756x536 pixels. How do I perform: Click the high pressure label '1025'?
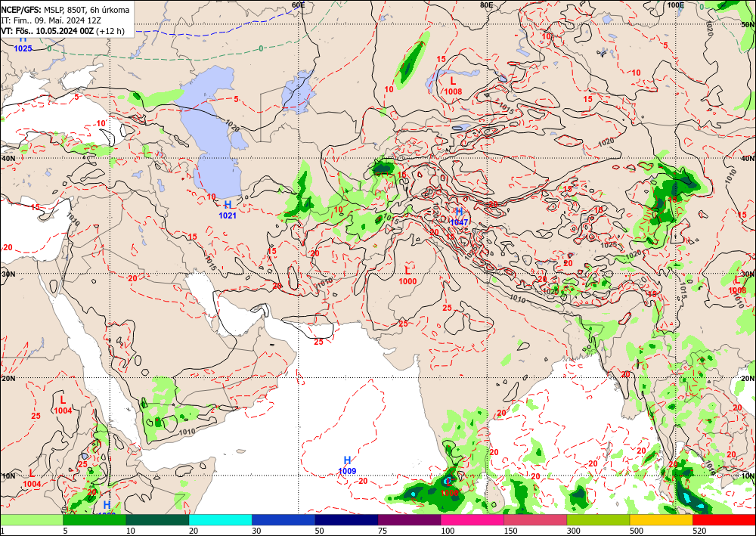click(23, 48)
